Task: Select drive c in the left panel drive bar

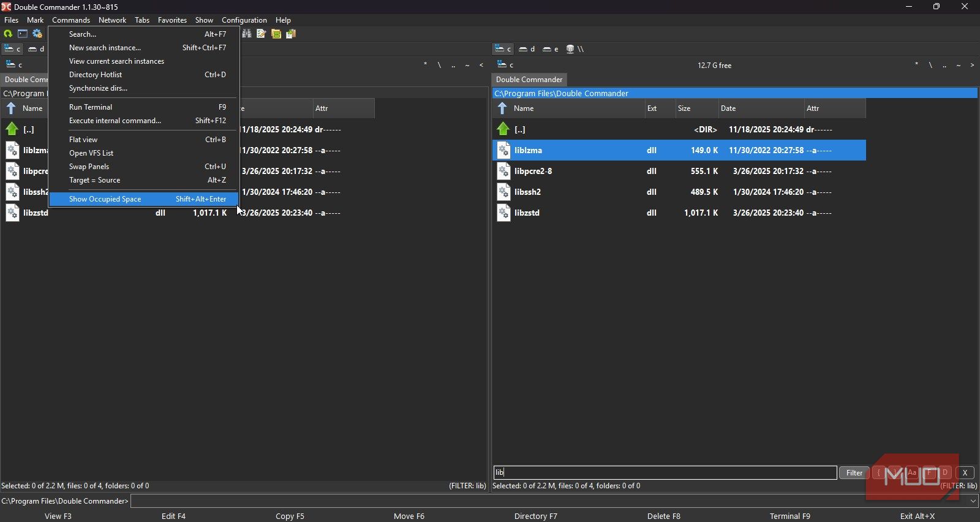Action: [x=12, y=49]
